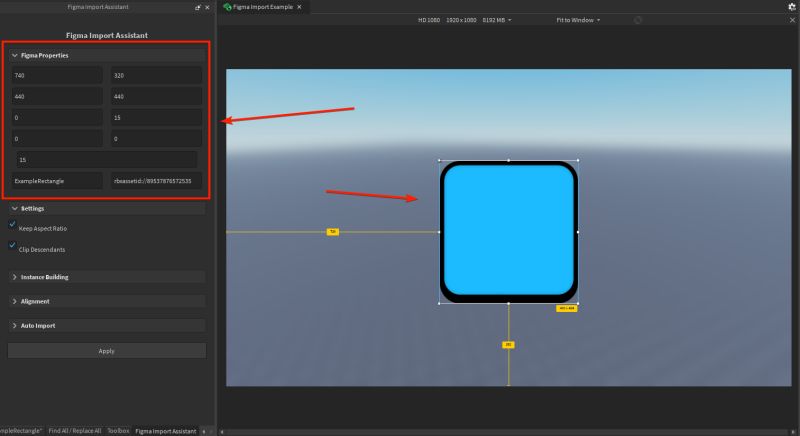The image size is (800, 436).
Task: Collapse the Figma Properties section
Action: pyautogui.click(x=107, y=55)
